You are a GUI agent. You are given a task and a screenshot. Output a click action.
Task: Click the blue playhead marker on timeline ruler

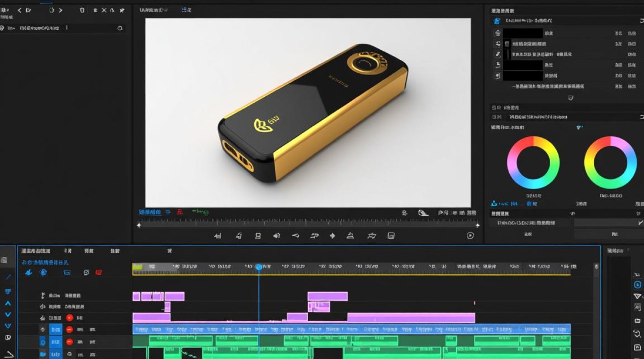coord(259,267)
